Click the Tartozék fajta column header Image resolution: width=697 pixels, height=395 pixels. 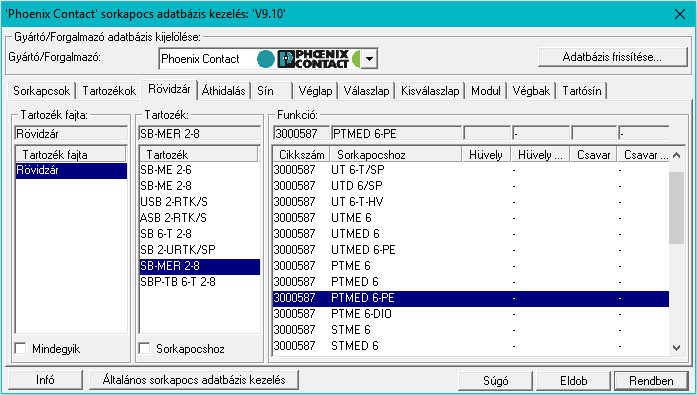coord(71,155)
